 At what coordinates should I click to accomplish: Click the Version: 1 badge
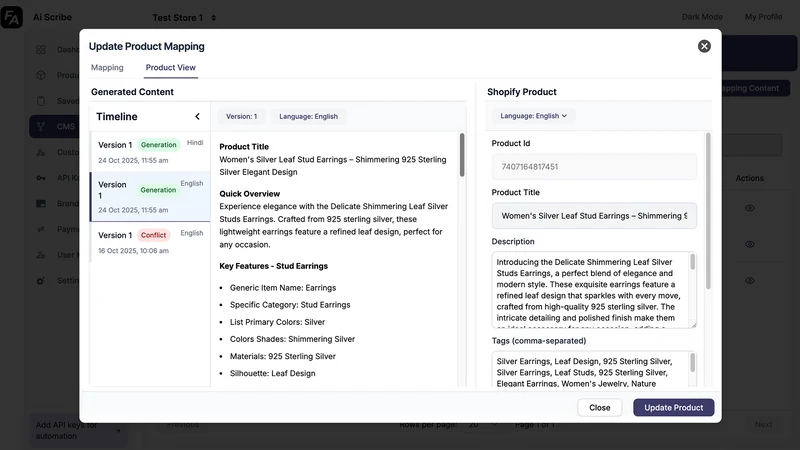[x=241, y=116]
